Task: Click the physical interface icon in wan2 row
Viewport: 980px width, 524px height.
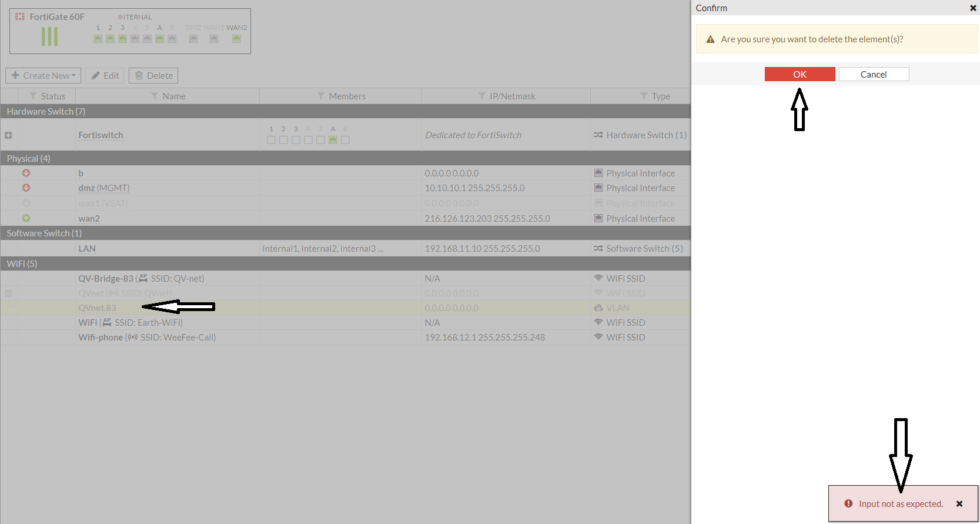Action: [598, 219]
